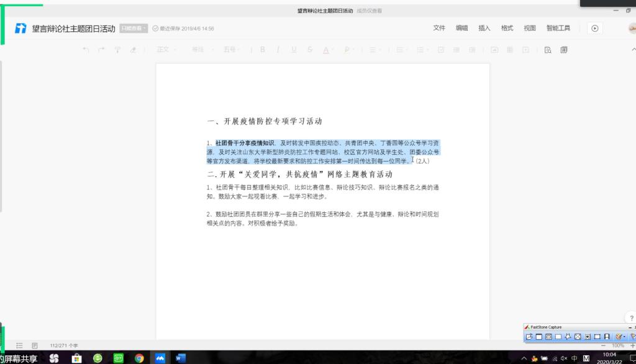This screenshot has width=636, height=364.
Task: Open the 文件 menu
Action: pos(439,28)
